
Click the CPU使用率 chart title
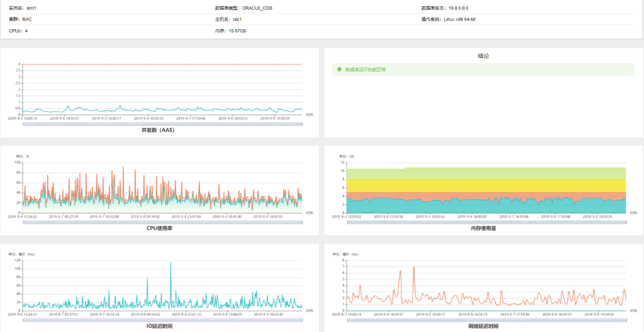(x=159, y=228)
